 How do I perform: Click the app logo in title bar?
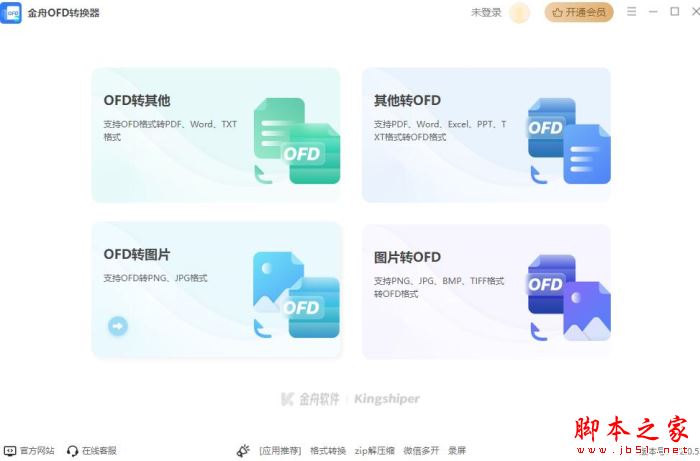pyautogui.click(x=11, y=12)
